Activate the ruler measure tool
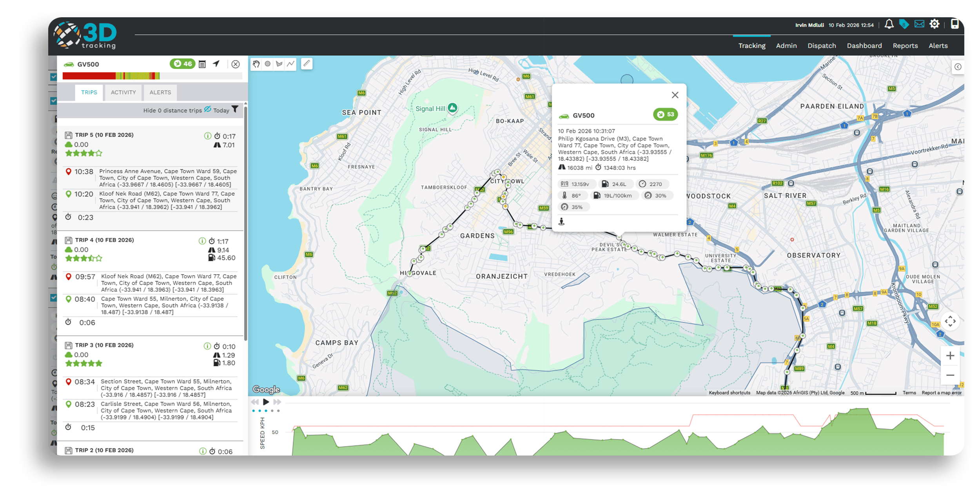This screenshot has height=501, width=980. 307,64
